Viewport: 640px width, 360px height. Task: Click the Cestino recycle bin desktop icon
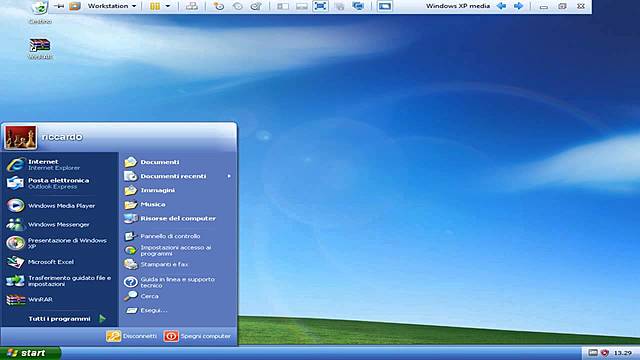pyautogui.click(x=40, y=11)
